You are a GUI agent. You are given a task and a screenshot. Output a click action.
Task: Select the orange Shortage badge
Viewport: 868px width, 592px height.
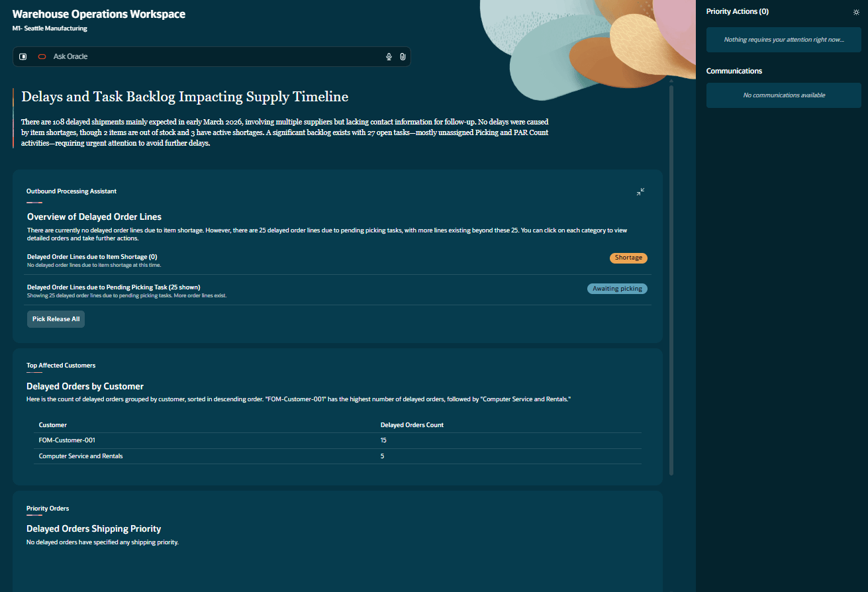point(628,258)
